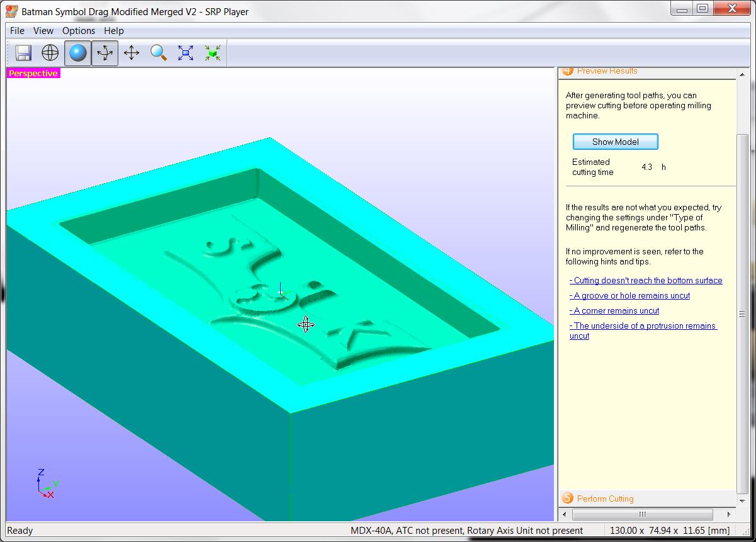Select the pan move tool

point(132,53)
